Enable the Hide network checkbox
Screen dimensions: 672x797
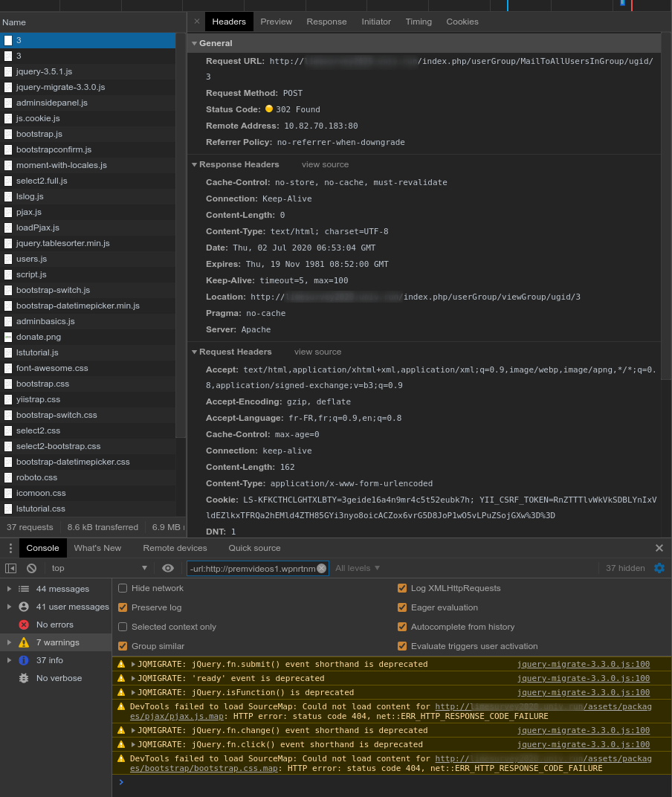(123, 588)
